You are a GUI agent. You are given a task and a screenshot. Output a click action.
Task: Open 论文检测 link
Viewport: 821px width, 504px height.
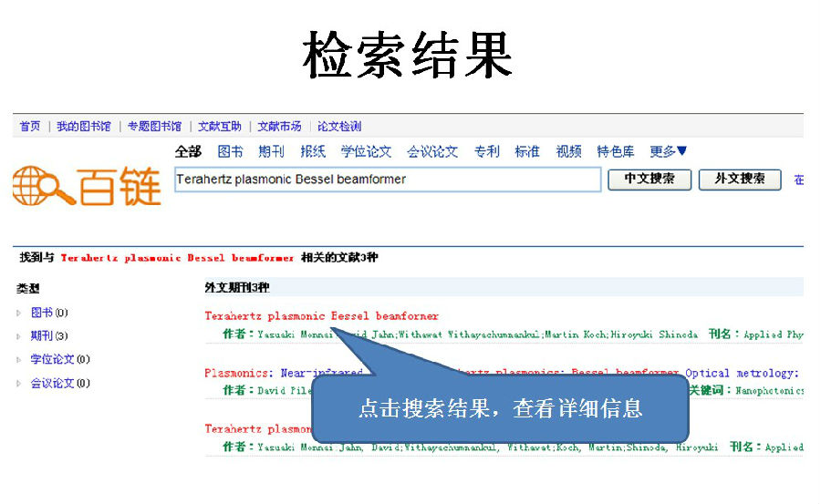[339, 126]
